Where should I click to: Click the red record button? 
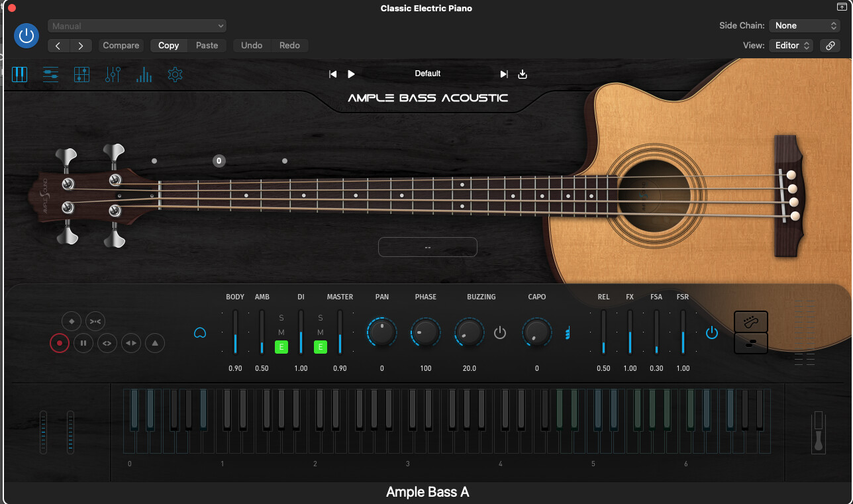coord(60,343)
